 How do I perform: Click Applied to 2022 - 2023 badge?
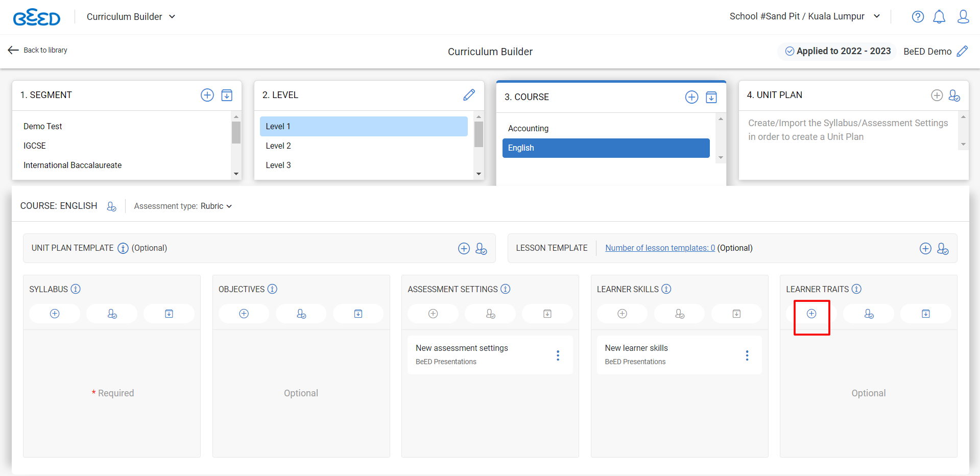[838, 51]
